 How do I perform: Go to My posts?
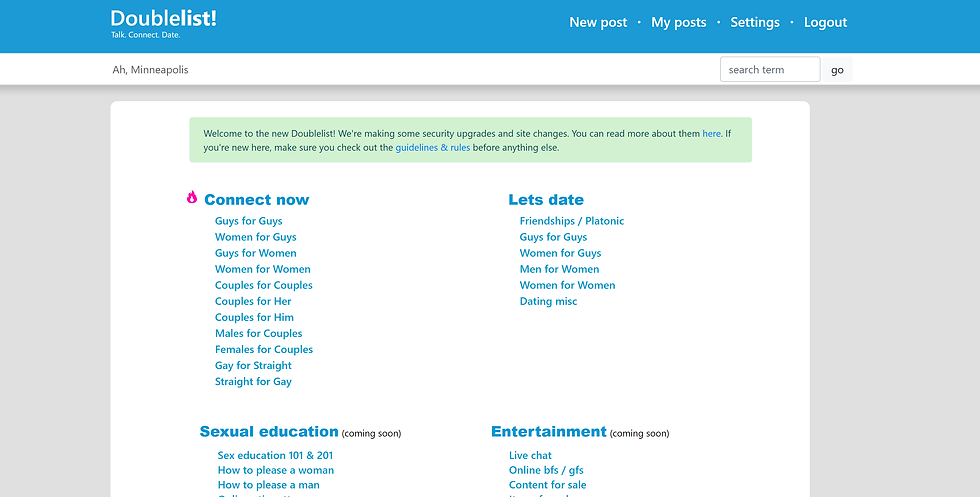pos(679,23)
